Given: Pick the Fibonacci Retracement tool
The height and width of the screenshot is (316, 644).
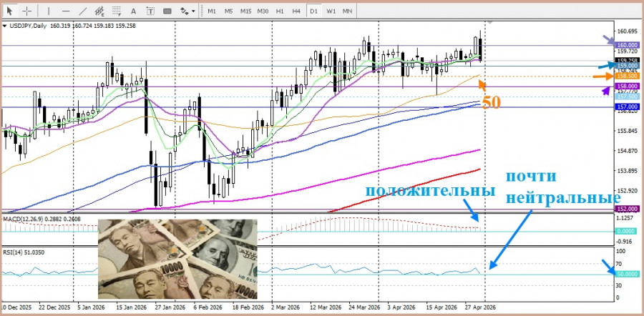Looking at the screenshot, I should 117,11.
